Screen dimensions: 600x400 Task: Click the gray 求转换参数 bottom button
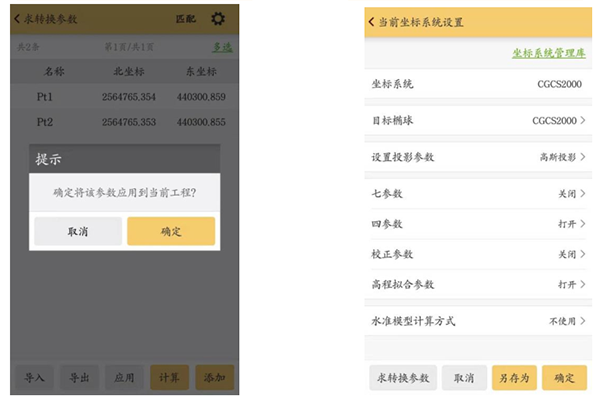point(402,377)
